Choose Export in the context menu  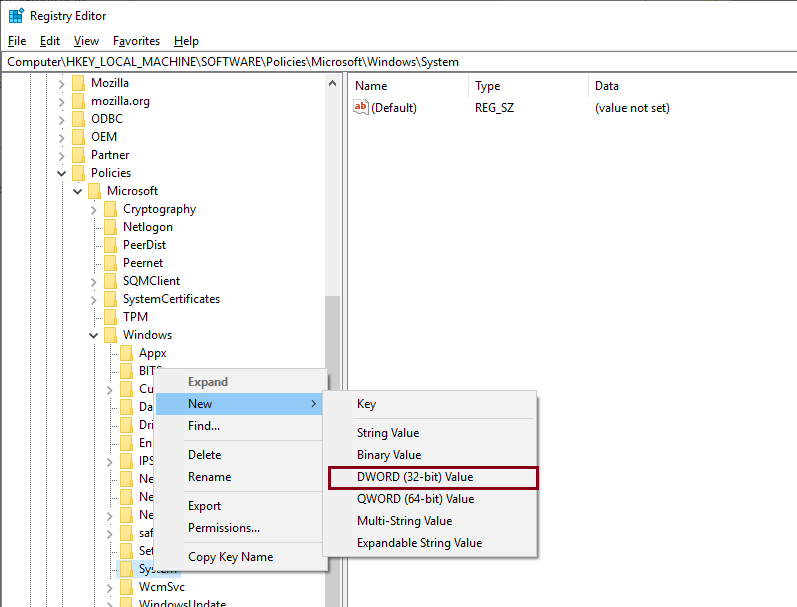[239, 506]
